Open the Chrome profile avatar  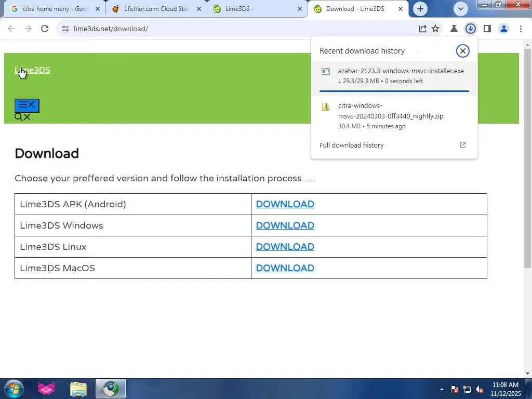coord(504,29)
